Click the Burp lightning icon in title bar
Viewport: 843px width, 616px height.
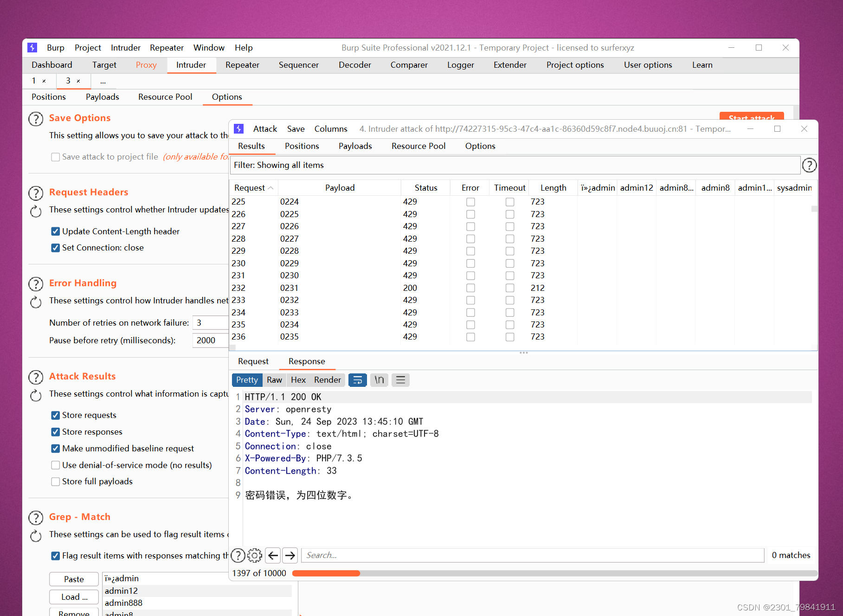[x=32, y=47]
